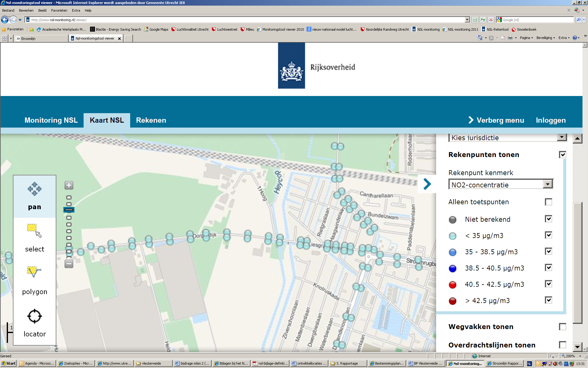Open the recent pages dropdown arrow
Screen dimensions: 588x368
coord(20,20)
